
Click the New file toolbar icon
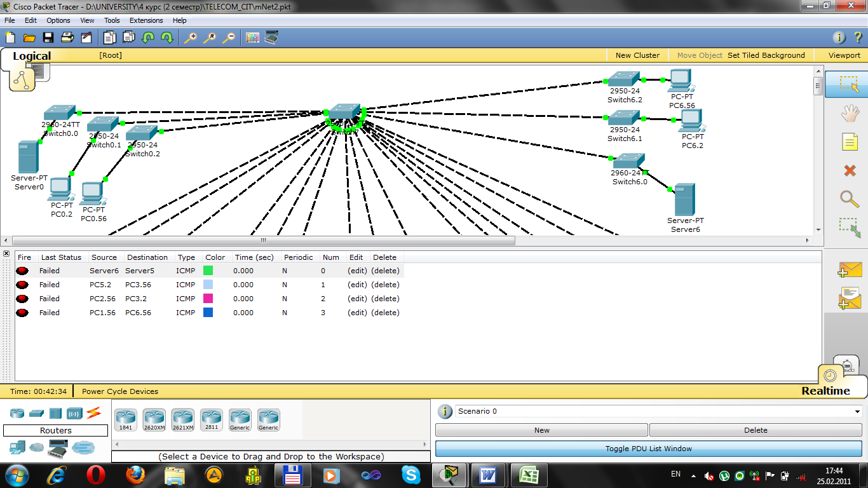coord(10,37)
